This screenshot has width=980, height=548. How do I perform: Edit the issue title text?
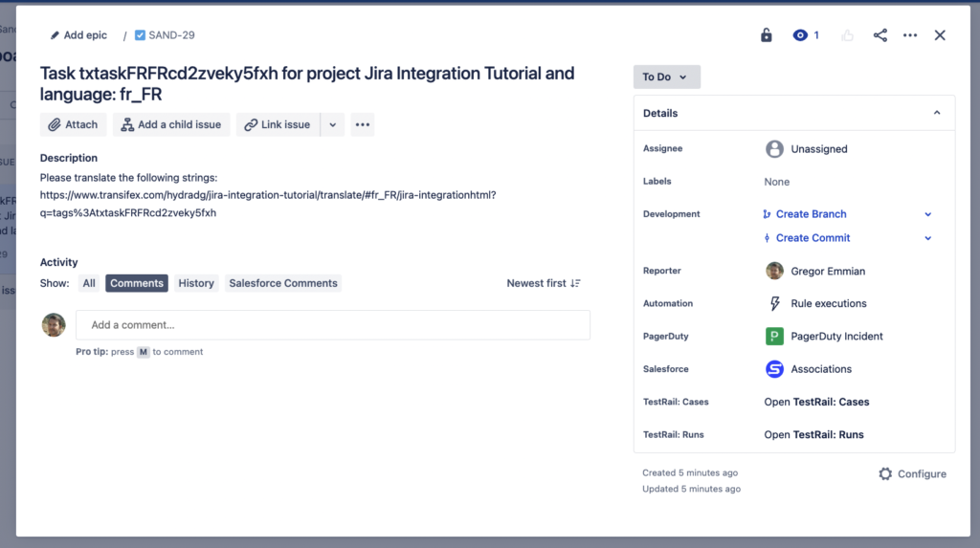point(307,84)
